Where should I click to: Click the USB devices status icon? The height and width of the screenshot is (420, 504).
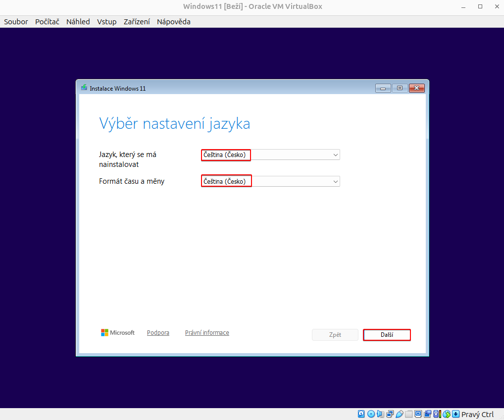pyautogui.click(x=399, y=414)
